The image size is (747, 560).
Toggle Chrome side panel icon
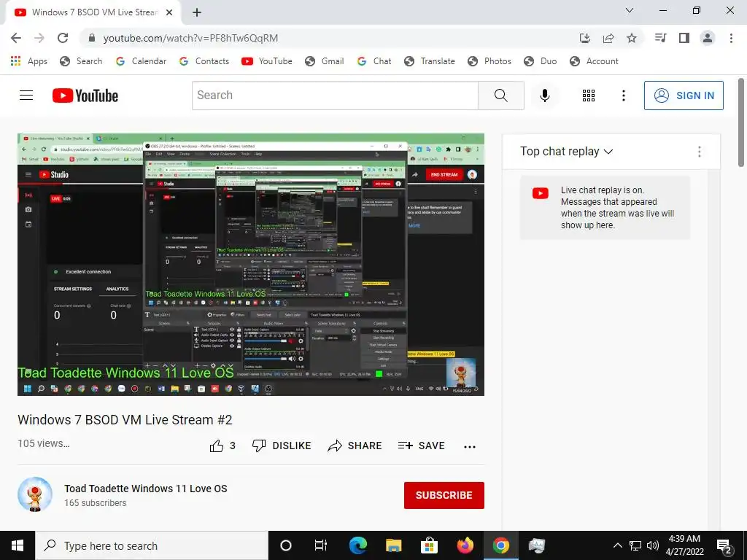click(x=684, y=38)
